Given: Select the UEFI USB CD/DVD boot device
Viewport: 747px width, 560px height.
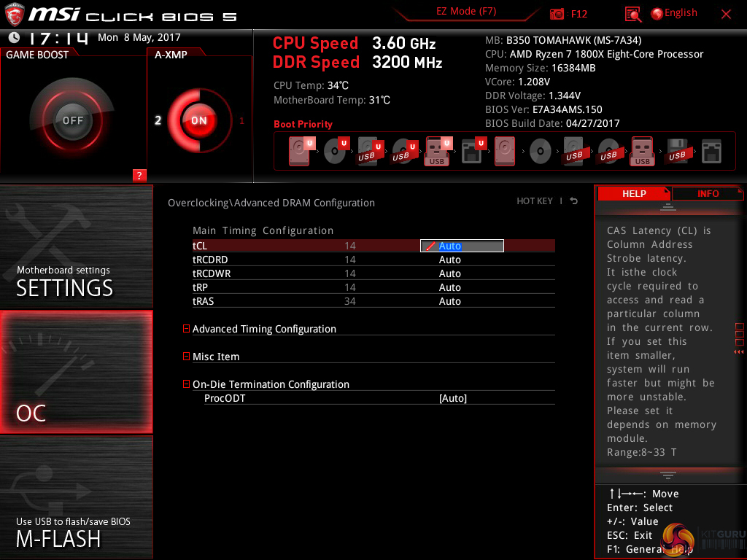Looking at the screenshot, I should [x=404, y=151].
